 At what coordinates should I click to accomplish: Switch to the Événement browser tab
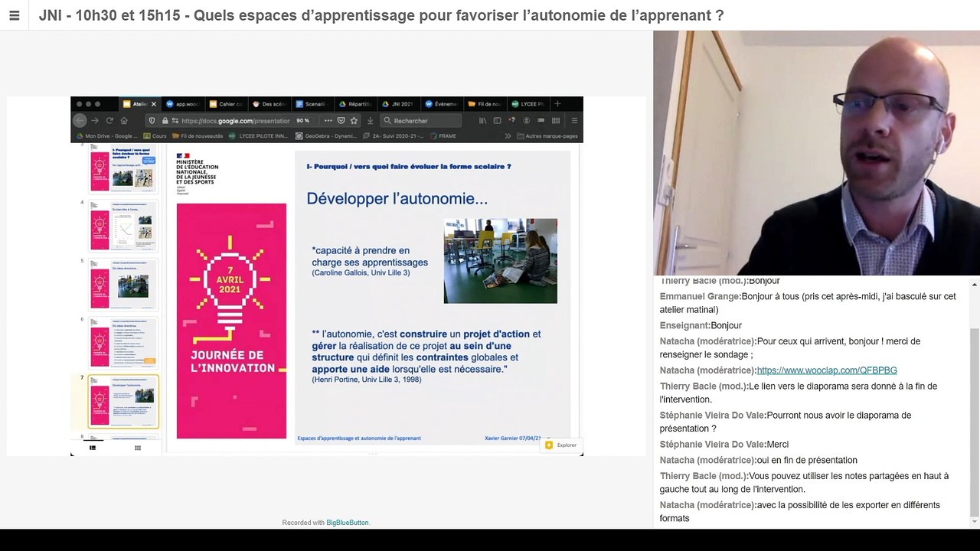[x=441, y=103]
